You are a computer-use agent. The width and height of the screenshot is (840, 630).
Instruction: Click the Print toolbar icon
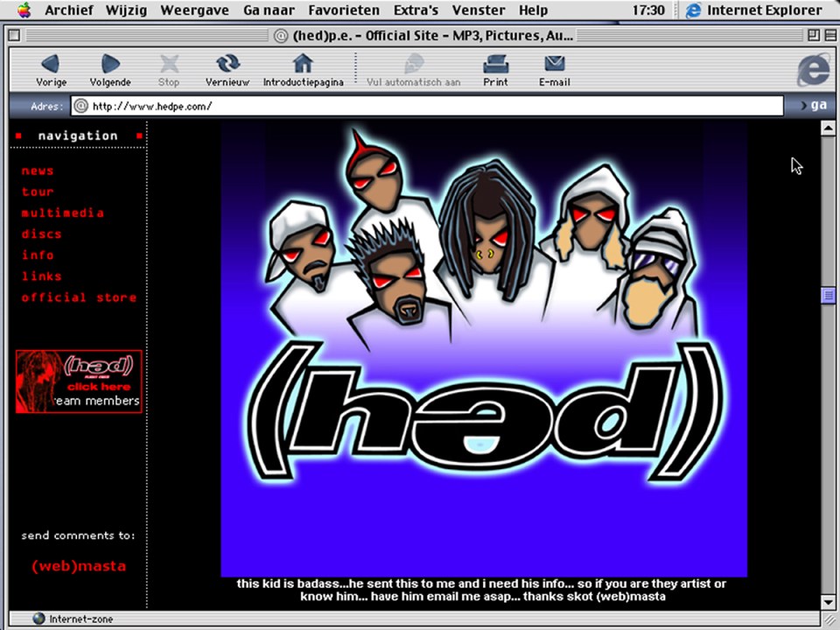(495, 64)
